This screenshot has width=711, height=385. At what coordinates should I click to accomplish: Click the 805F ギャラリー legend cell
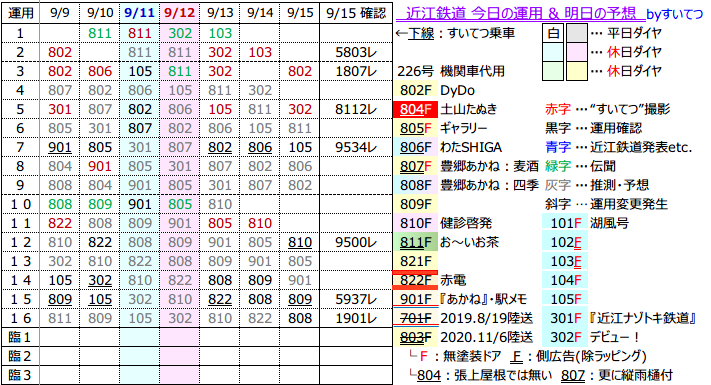click(x=415, y=128)
